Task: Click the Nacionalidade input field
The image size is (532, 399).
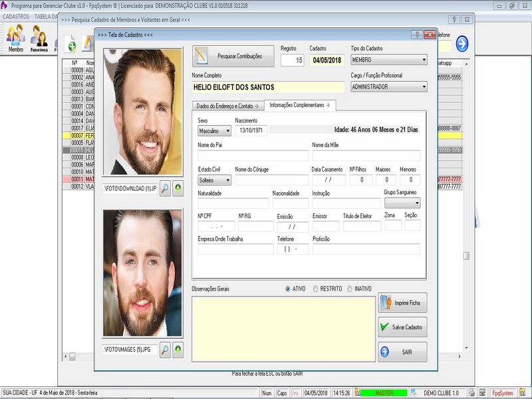Action: 291,203
